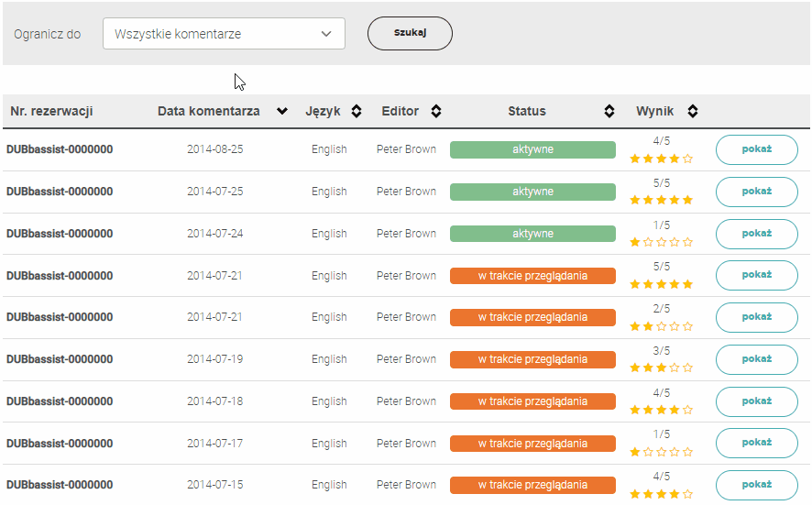Click pokaż in the 2014-07-15 row
Screen dimensions: 812x505
click(756, 485)
